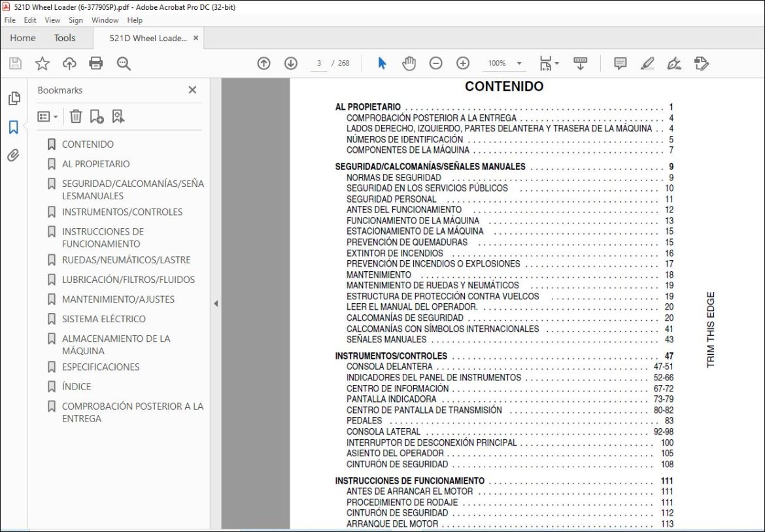This screenshot has width=765, height=532.
Task: Click the find current bookmark icon
Action: (x=118, y=116)
